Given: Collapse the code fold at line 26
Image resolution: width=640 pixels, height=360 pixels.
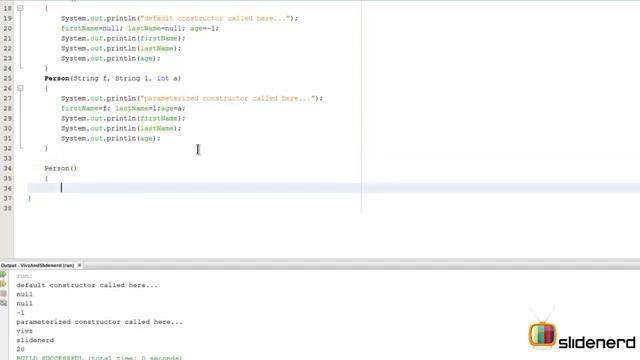Looking at the screenshot, I should (20, 88).
